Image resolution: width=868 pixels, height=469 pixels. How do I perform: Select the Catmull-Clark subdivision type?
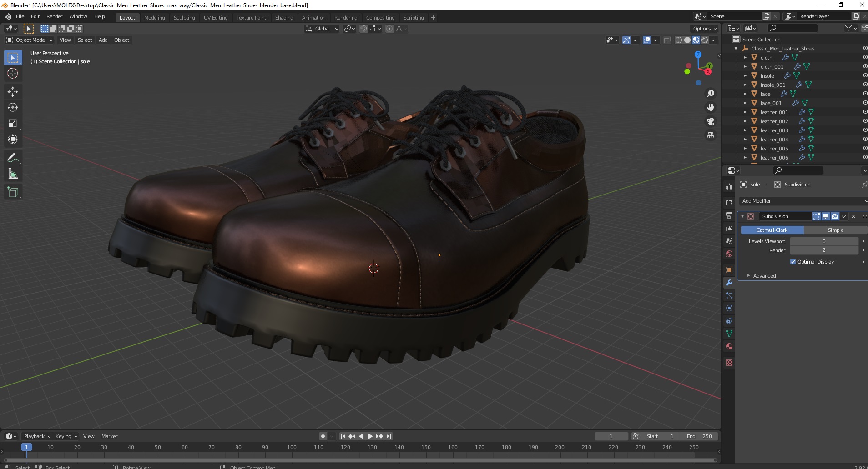pyautogui.click(x=772, y=230)
